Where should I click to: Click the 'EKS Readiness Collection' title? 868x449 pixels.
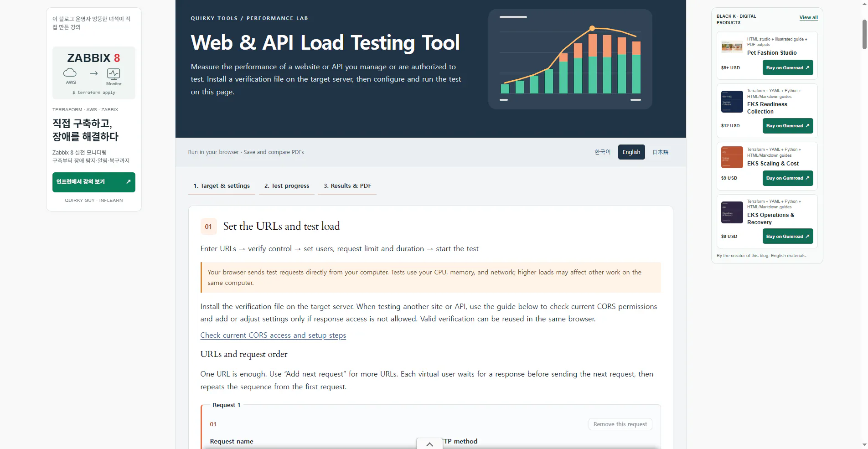tap(767, 108)
